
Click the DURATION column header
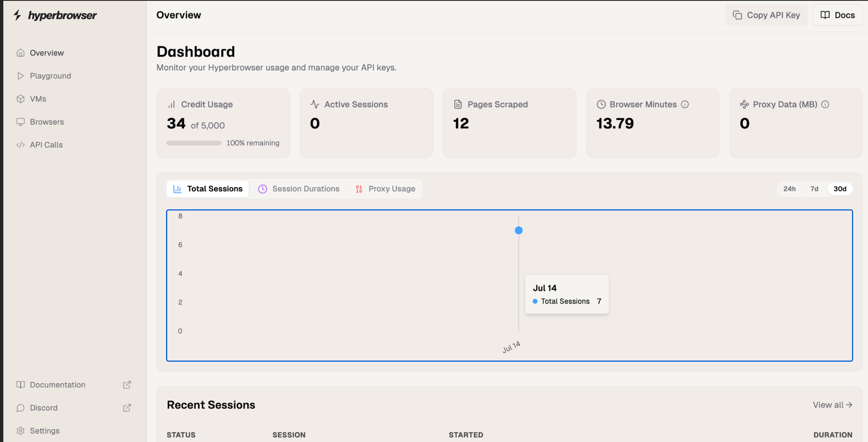[x=833, y=435]
